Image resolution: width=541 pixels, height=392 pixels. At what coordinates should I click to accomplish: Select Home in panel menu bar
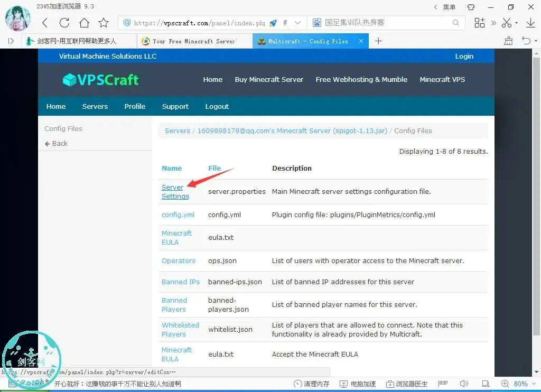pos(56,106)
